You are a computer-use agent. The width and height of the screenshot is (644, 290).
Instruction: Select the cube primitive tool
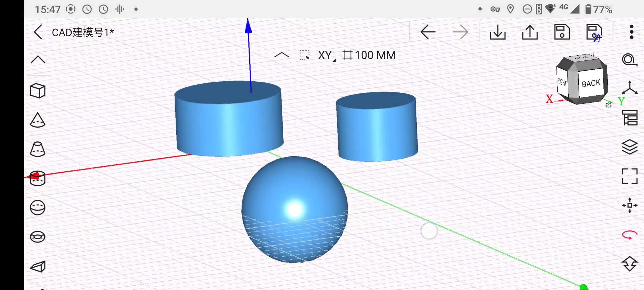click(x=38, y=91)
